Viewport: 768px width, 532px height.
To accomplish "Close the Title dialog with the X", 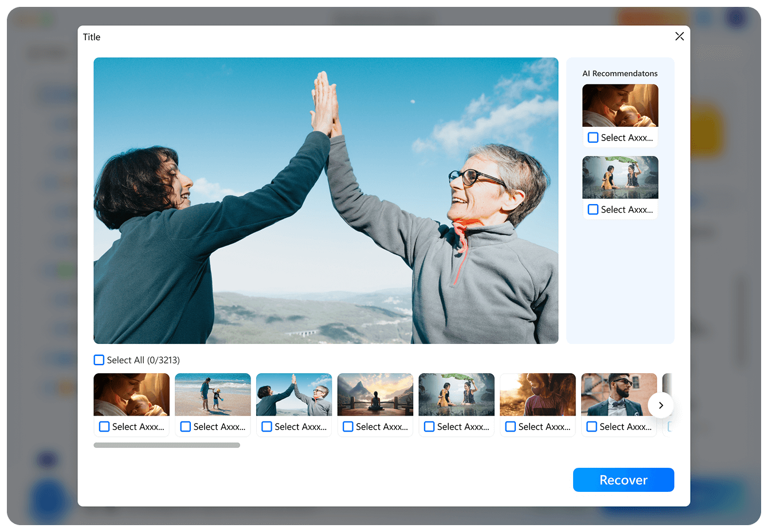I will click(680, 37).
